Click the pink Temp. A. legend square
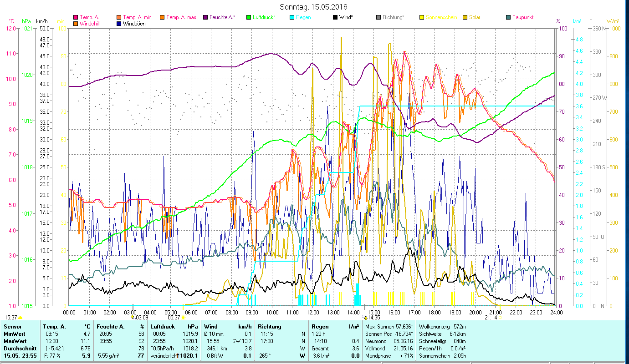 tap(76, 18)
